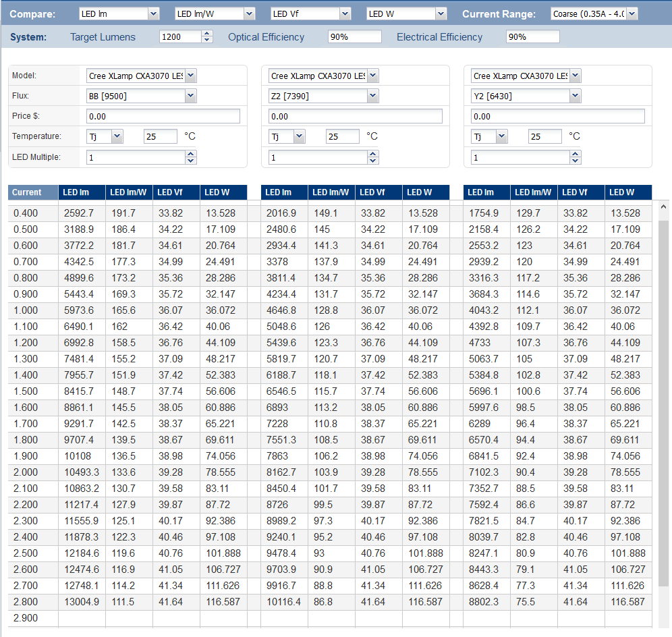Click the second LED Price field
This screenshot has width=672, height=637.
[x=356, y=116]
